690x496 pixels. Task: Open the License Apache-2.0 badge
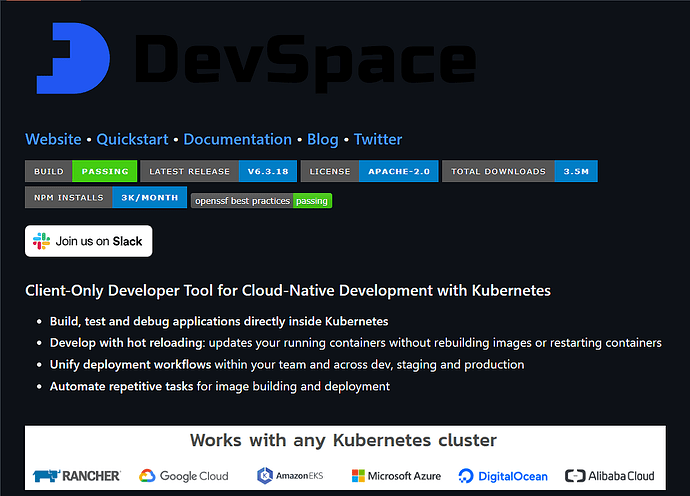coord(369,171)
